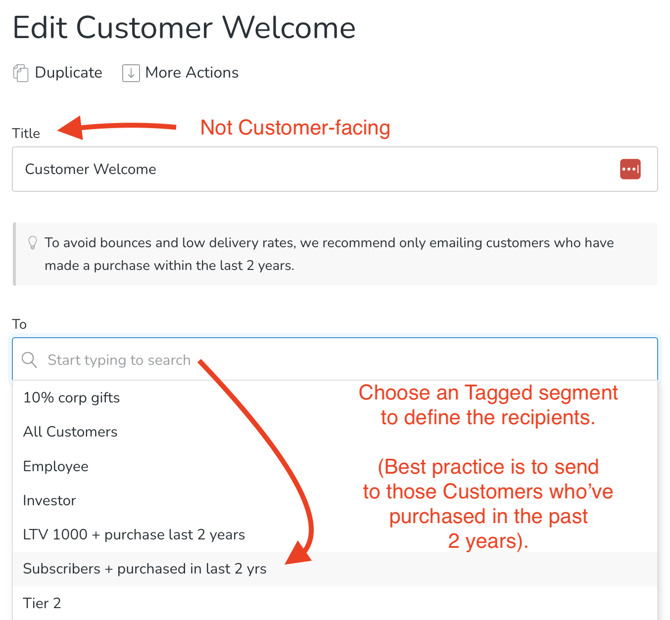670x620 pixels.
Task: Click the magnifier search icon
Action: [x=30, y=360]
